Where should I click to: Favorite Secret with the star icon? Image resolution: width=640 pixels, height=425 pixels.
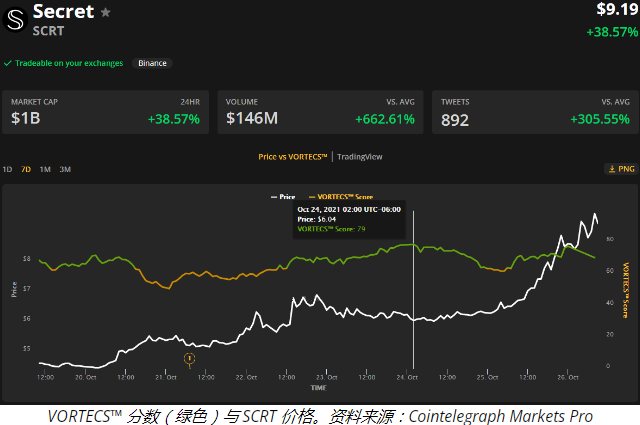[105, 13]
